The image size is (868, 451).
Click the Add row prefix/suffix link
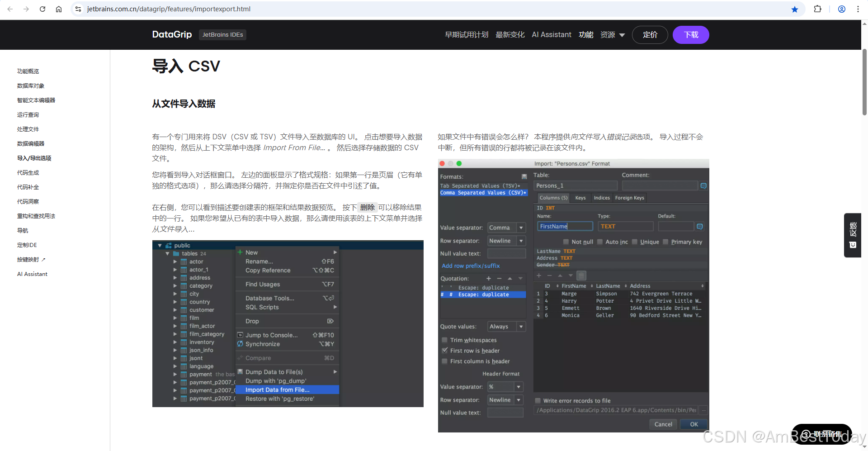pyautogui.click(x=471, y=266)
